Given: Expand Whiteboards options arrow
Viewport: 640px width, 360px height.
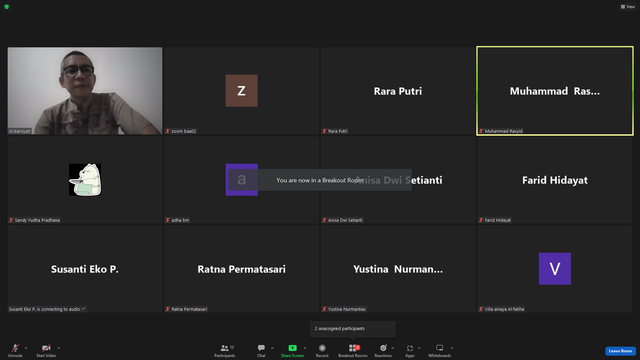Looking at the screenshot, I should [x=452, y=348].
